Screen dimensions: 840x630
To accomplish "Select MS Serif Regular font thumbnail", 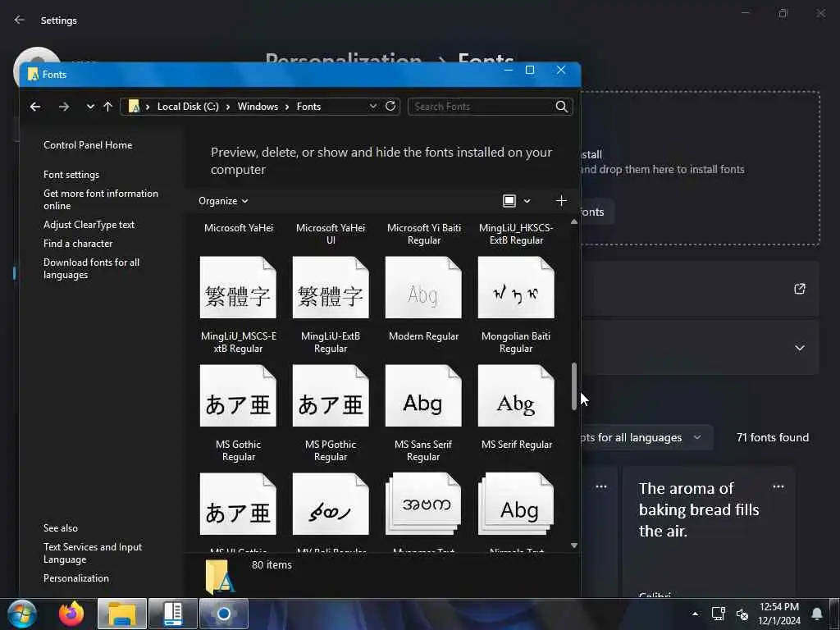I will (x=516, y=395).
